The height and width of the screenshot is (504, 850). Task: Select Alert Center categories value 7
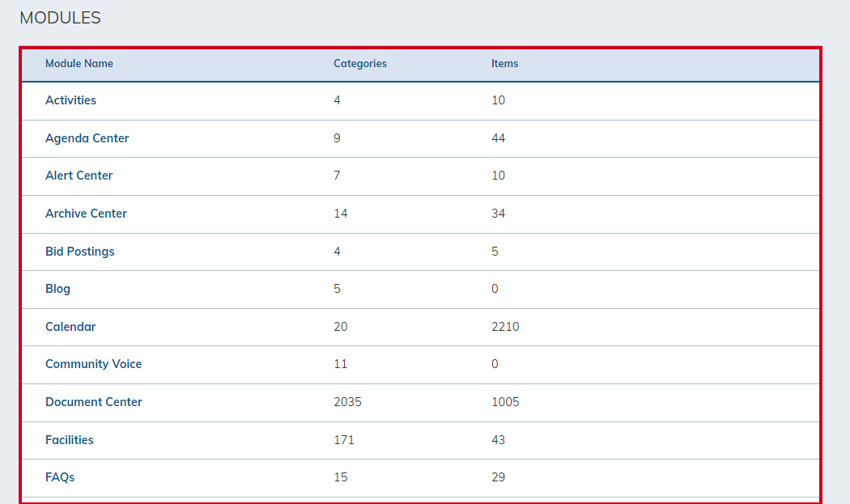338,176
